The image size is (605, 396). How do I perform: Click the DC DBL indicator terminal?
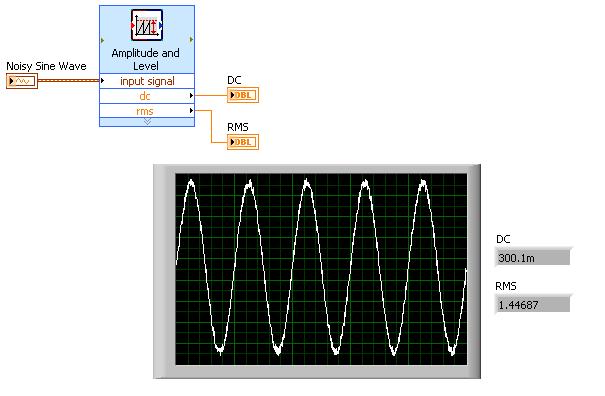click(x=243, y=95)
